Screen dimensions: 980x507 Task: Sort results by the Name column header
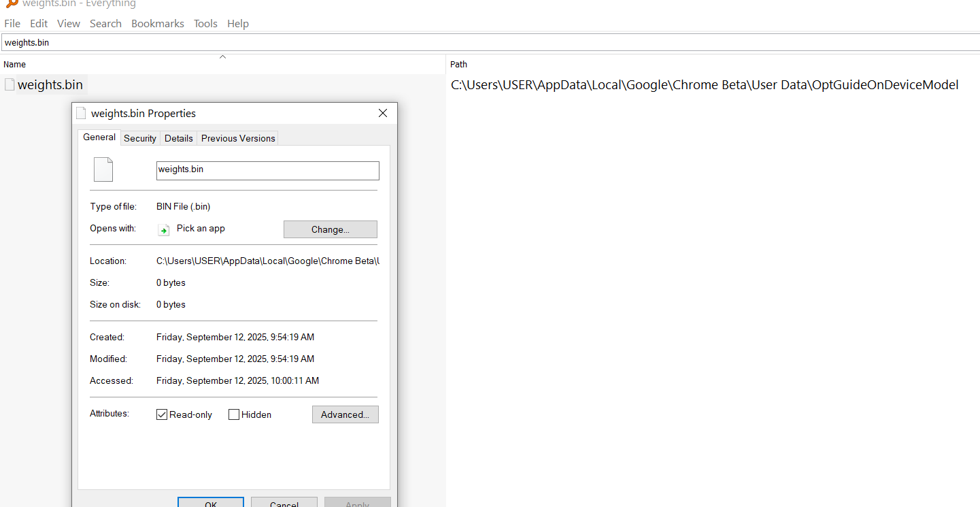(x=222, y=64)
